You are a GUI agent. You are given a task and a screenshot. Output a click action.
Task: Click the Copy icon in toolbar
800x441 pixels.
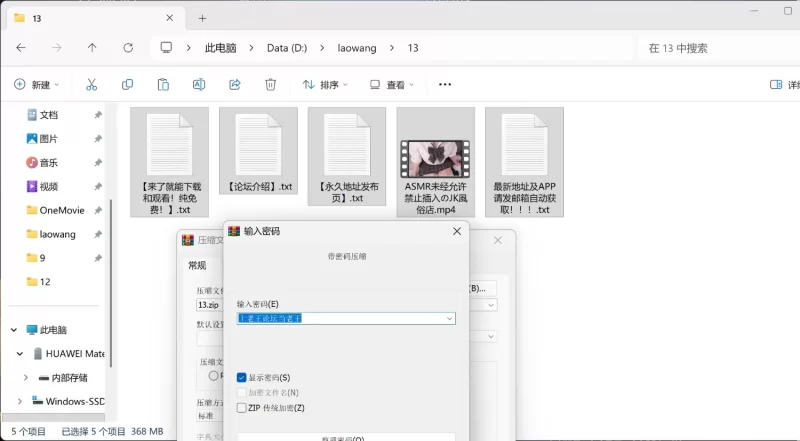127,85
